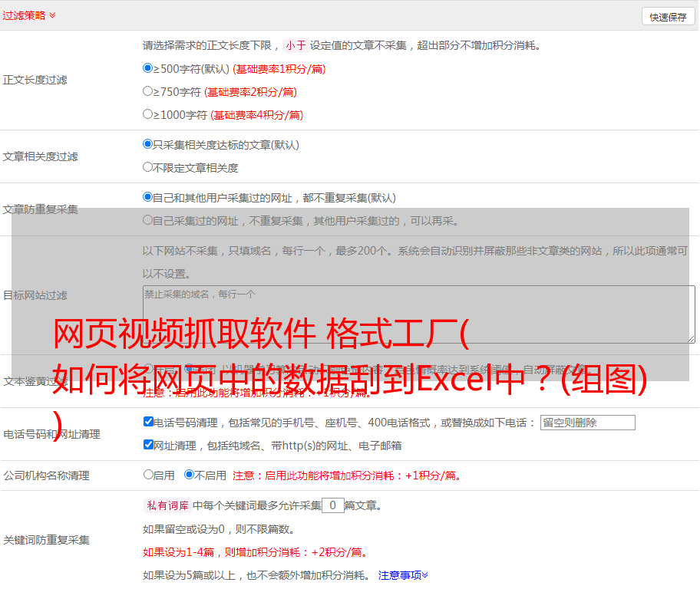Click the 基础费率2积分/篇 red note
The height and width of the screenshot is (589, 700).
click(250, 92)
